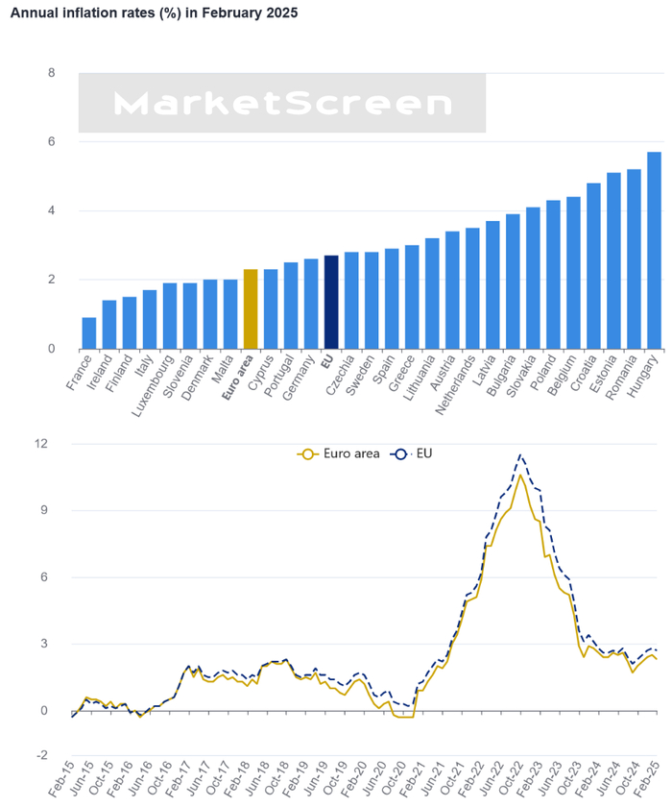The height and width of the screenshot is (807, 672).
Task: Click the chart title about annual inflation rates
Action: [154, 13]
